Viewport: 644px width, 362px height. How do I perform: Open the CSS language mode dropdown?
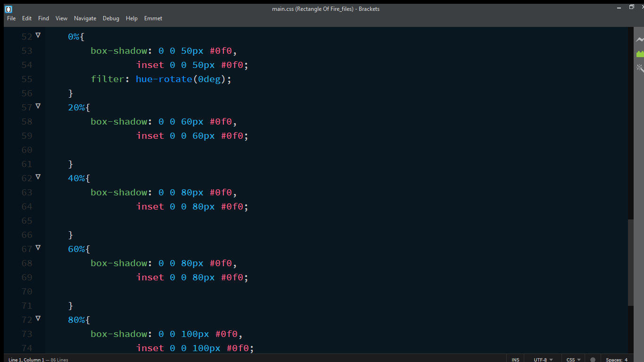573,360
